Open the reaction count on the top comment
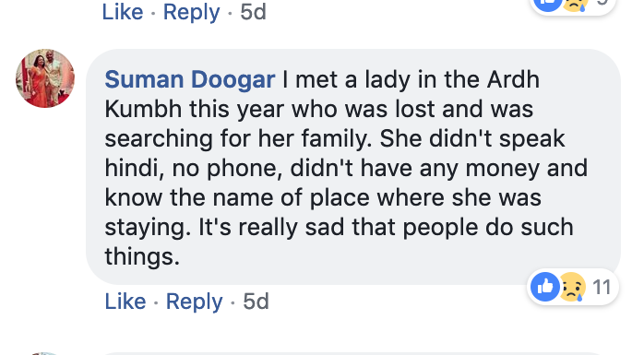Viewport: 644px width, 355px height. pos(602,3)
